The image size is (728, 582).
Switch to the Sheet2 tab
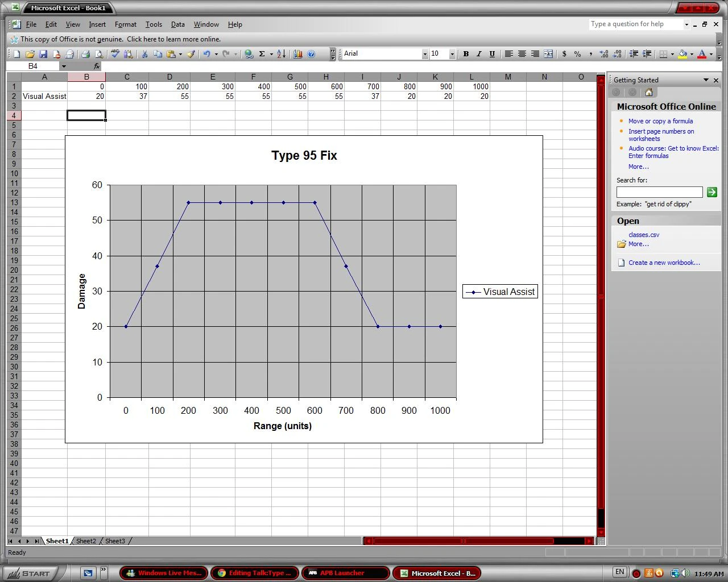(x=86, y=541)
